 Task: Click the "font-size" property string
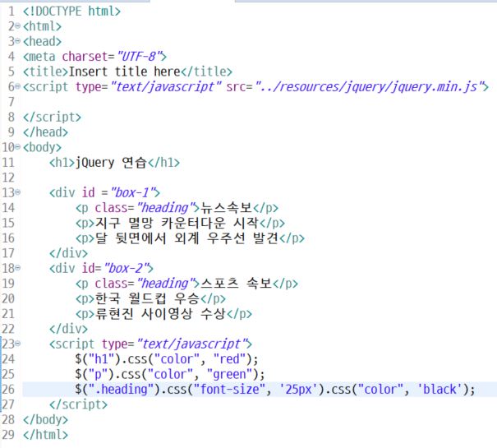click(x=230, y=390)
